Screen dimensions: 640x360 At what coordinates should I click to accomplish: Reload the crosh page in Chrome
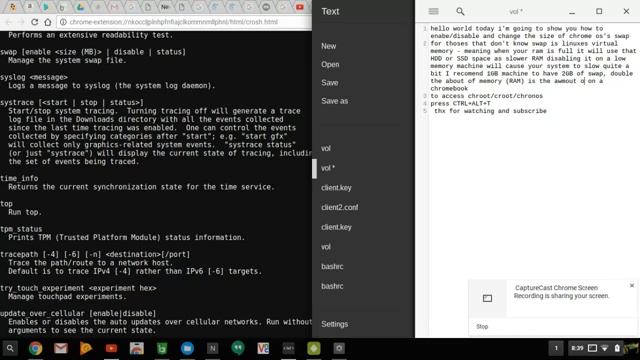[35, 22]
